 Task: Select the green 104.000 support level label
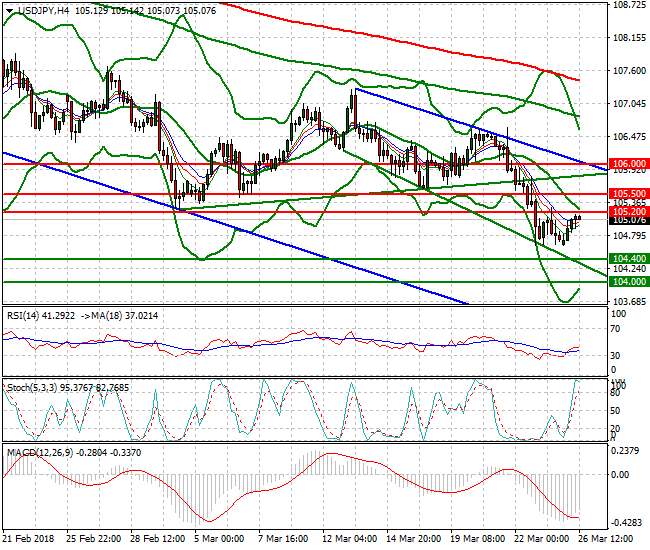point(629,282)
